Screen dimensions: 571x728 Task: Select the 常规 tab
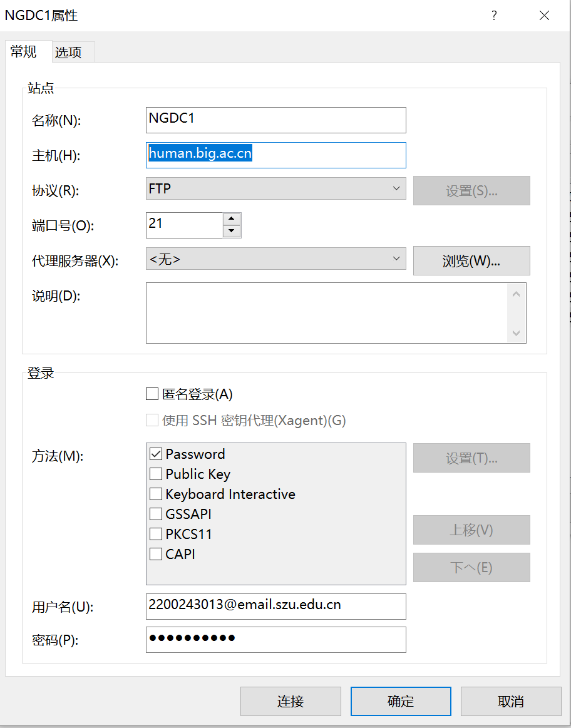pyautogui.click(x=24, y=51)
